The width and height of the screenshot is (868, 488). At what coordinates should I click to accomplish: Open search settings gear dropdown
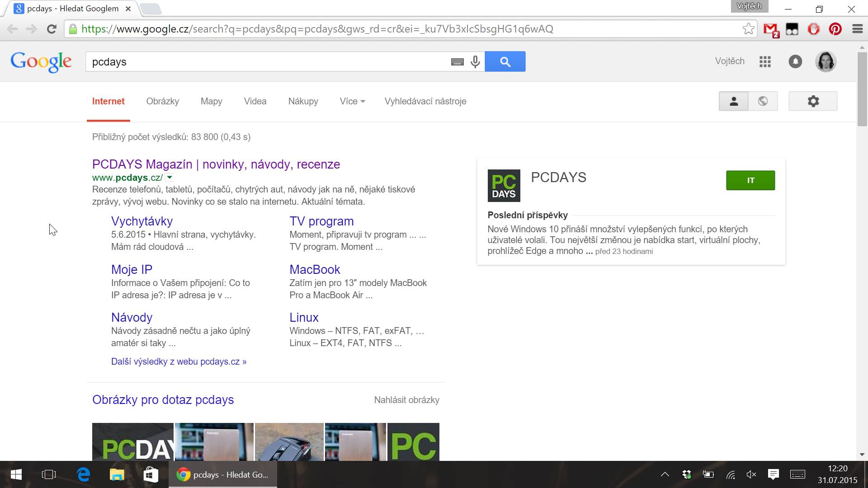click(813, 101)
